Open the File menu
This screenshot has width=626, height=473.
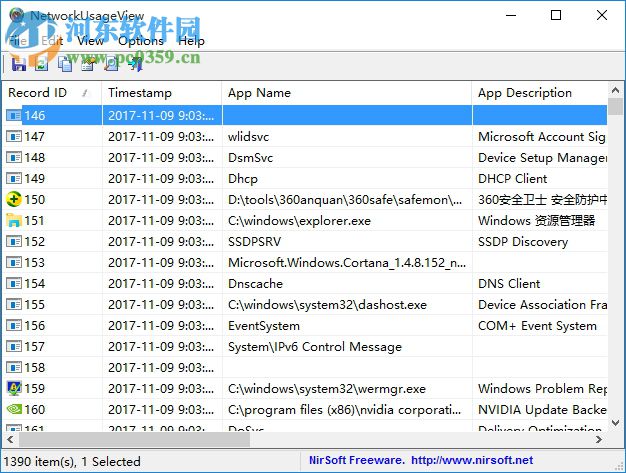click(18, 40)
